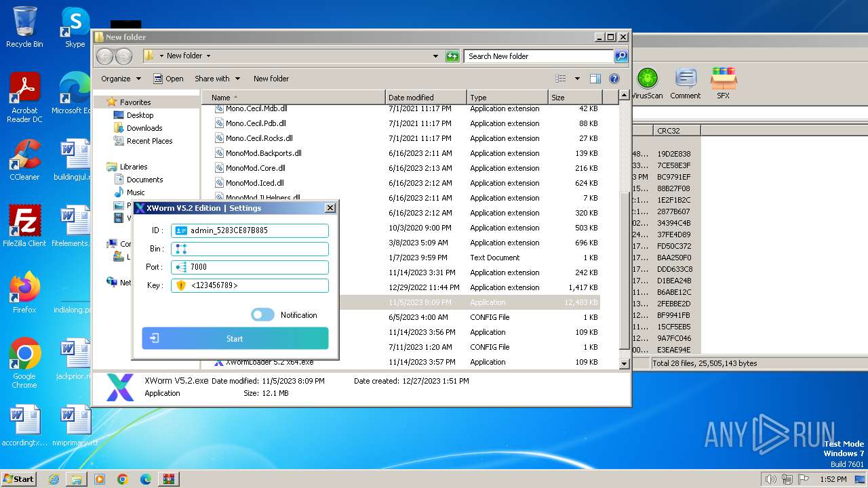Viewport: 868px width, 488px height.
Task: Click SFX icon in the WinRAR window
Action: (x=724, y=84)
